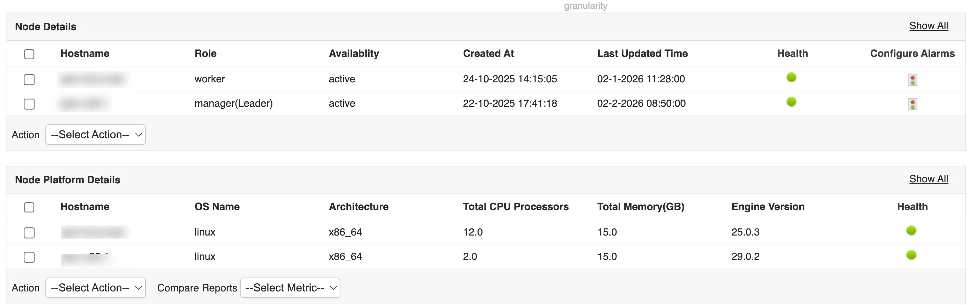Check the select-all checkbox in Node Platform Details
980x305 pixels.
pyautogui.click(x=29, y=207)
